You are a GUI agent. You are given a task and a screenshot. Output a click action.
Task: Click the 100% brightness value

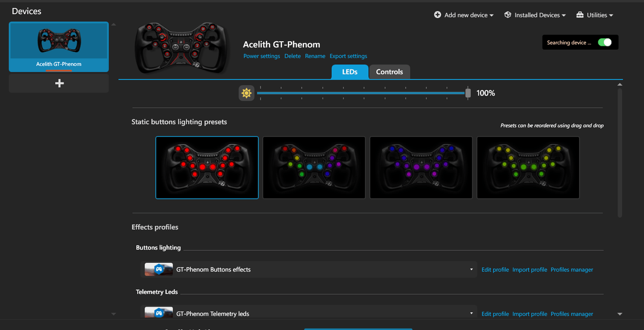(486, 93)
